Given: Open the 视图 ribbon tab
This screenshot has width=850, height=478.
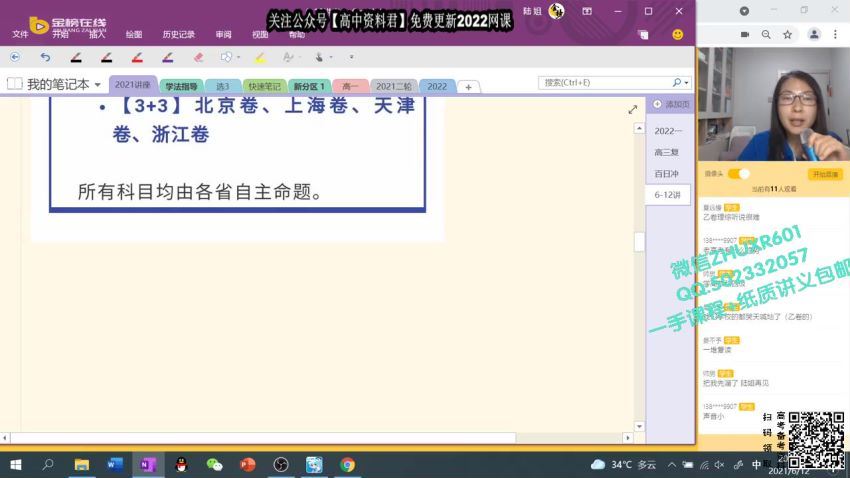Looking at the screenshot, I should click(260, 34).
